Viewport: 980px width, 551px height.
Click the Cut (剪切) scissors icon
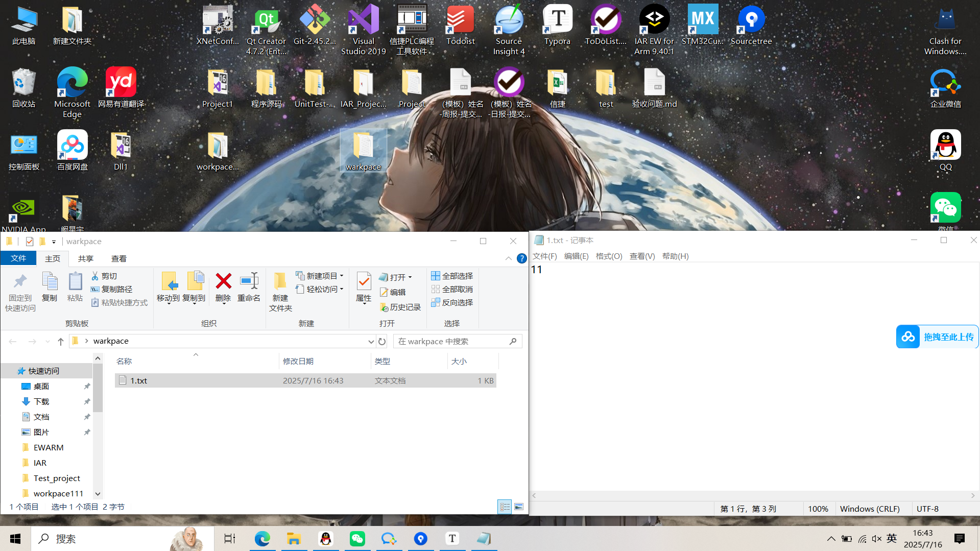[95, 276]
